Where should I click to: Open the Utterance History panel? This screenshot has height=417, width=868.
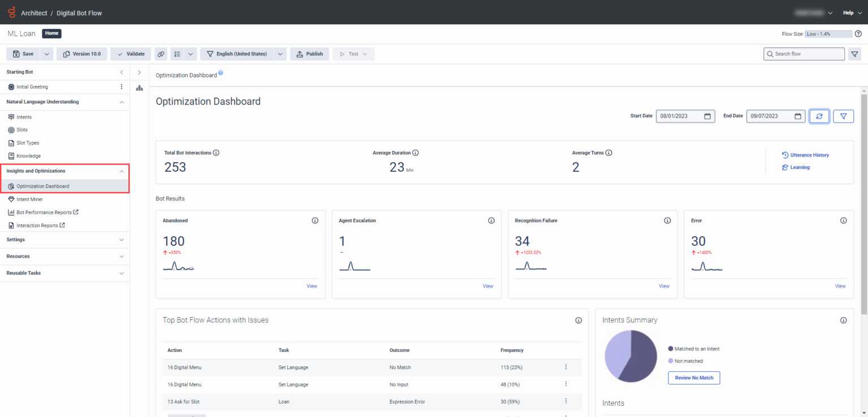(x=805, y=155)
